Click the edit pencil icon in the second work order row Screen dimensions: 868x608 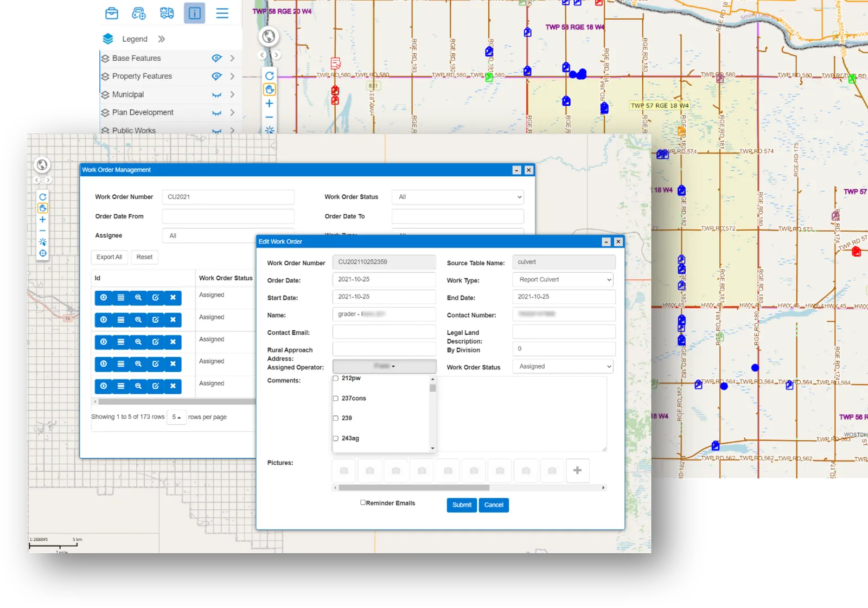click(x=156, y=320)
